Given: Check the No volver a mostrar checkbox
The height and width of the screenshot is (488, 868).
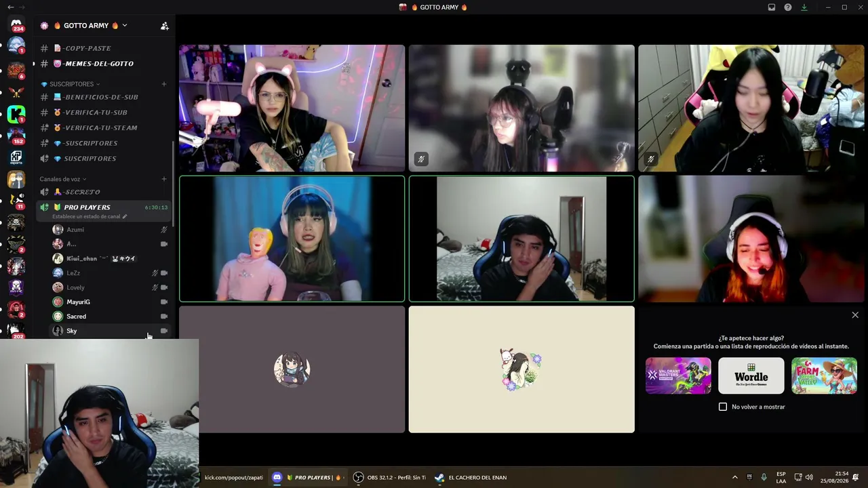Looking at the screenshot, I should [x=723, y=407].
